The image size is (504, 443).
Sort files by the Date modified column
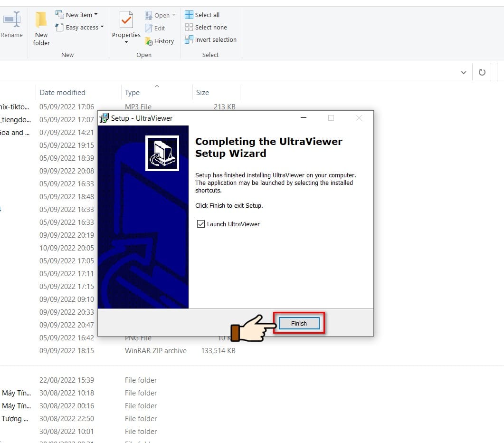[x=62, y=93]
